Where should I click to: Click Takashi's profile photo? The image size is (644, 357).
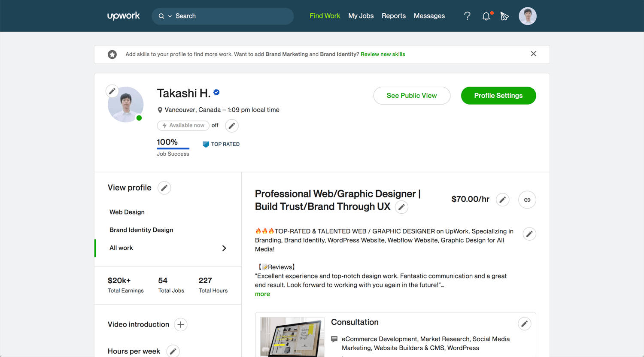(x=125, y=105)
